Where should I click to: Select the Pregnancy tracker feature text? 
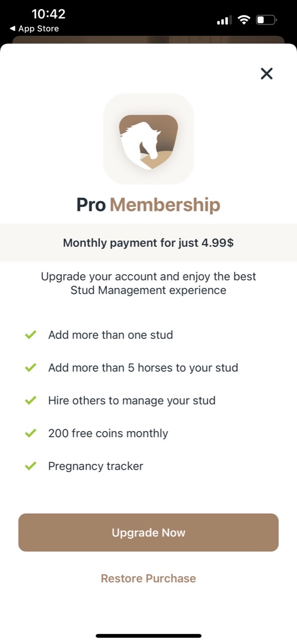(95, 466)
